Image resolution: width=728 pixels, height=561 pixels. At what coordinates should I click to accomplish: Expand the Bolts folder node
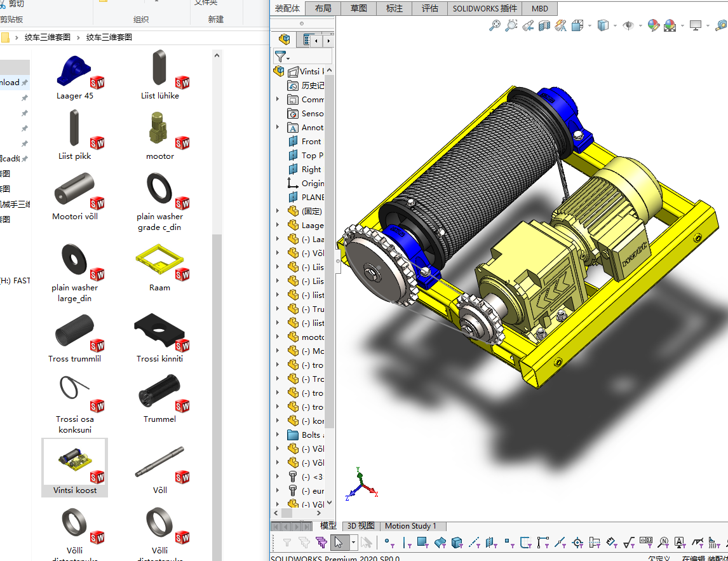point(278,435)
